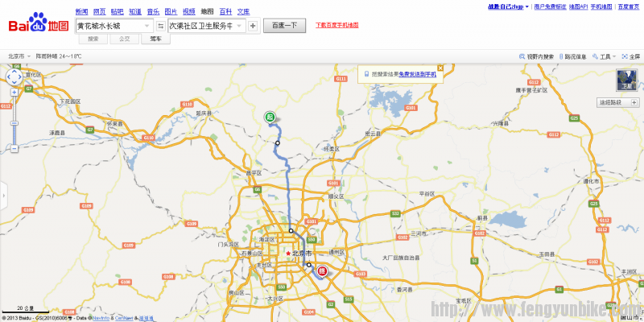The height and width of the screenshot is (322, 644).
Task: Open the 工具 tools dropdown
Action: [x=605, y=57]
